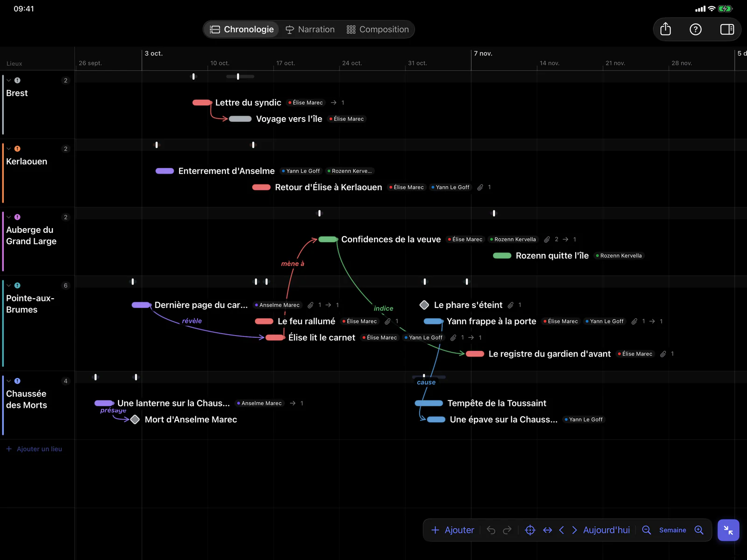Collapse the Kerlaouen location row

(9, 149)
